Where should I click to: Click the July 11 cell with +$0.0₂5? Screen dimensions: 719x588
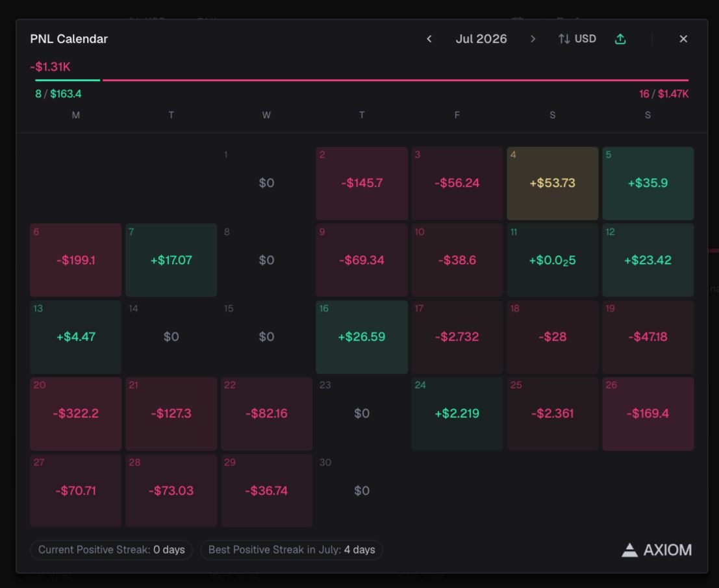point(553,260)
